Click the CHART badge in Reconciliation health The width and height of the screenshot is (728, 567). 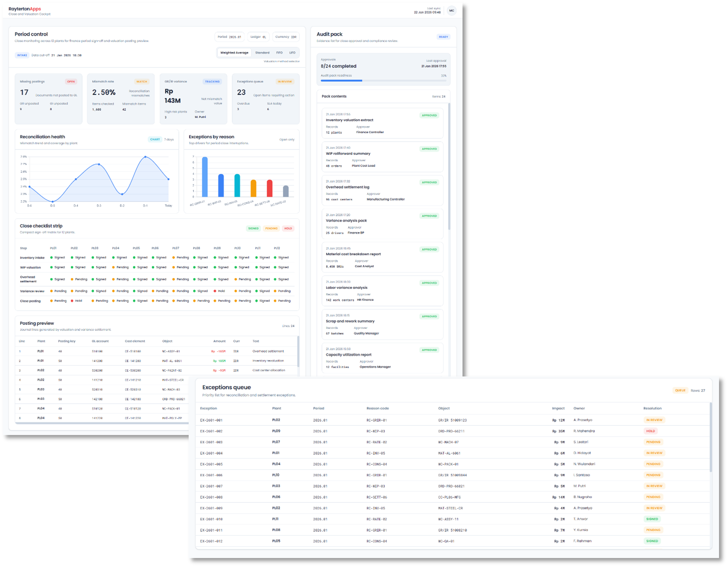[x=155, y=139]
